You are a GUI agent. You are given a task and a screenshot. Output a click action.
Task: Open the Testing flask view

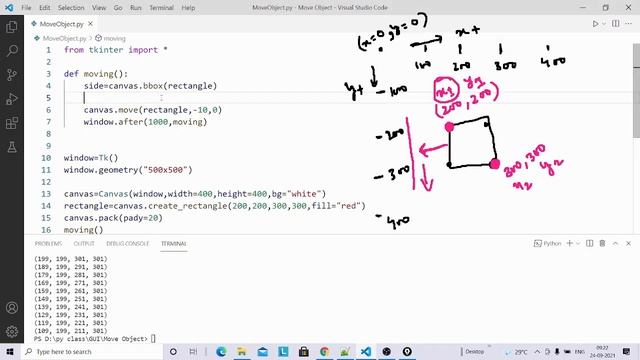(12, 147)
